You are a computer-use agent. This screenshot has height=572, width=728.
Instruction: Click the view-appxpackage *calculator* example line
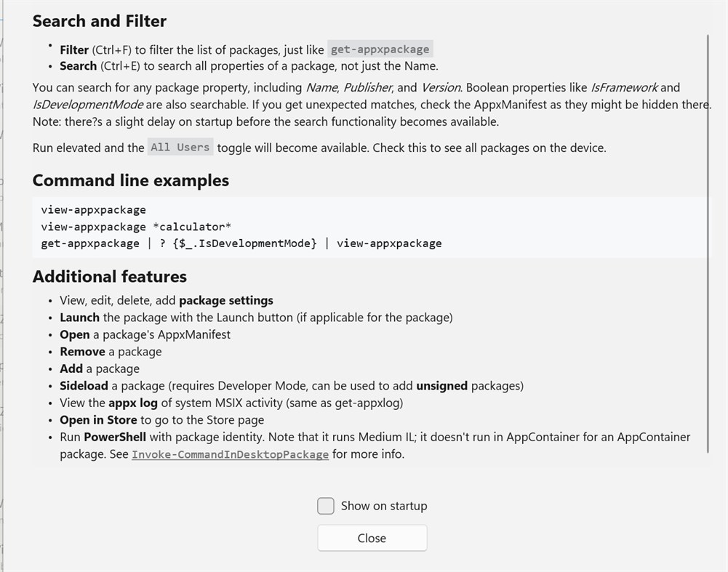(x=136, y=226)
